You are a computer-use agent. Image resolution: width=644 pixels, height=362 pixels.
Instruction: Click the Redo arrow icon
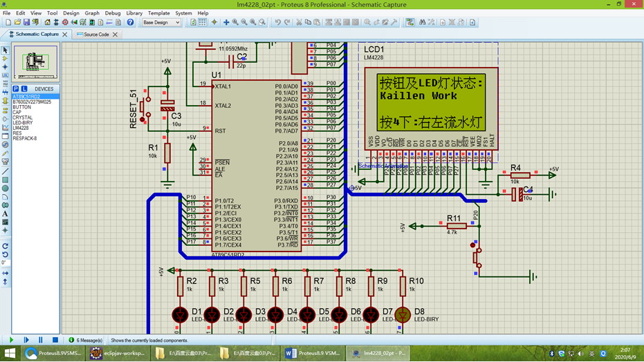point(287,23)
